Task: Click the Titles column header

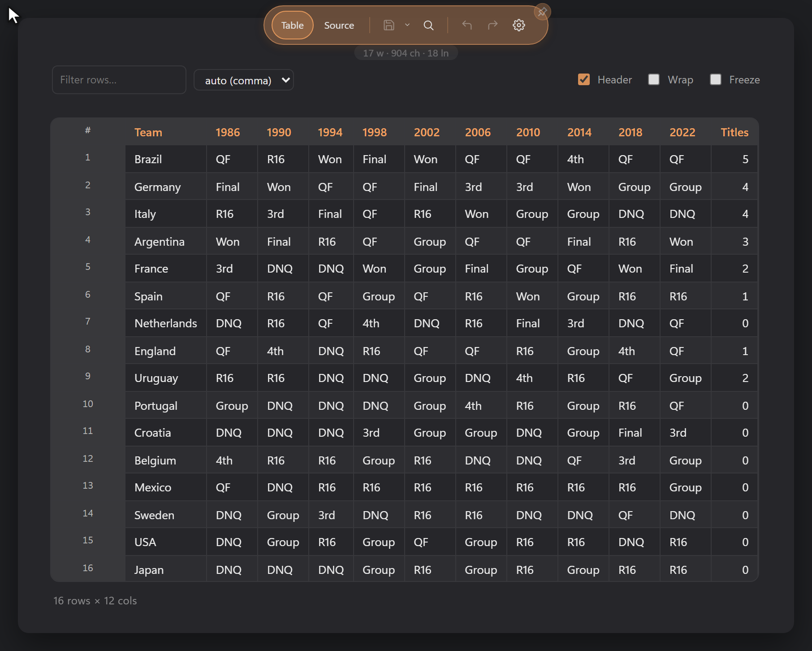Action: pyautogui.click(x=734, y=132)
